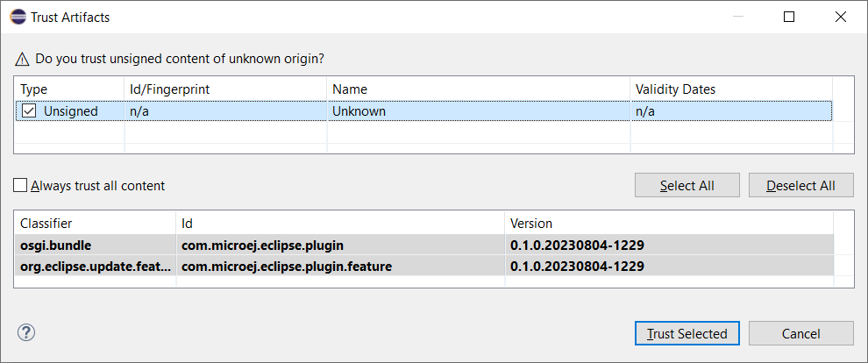This screenshot has height=363, width=868.
Task: Click the Validity Dates column header
Action: pos(675,89)
